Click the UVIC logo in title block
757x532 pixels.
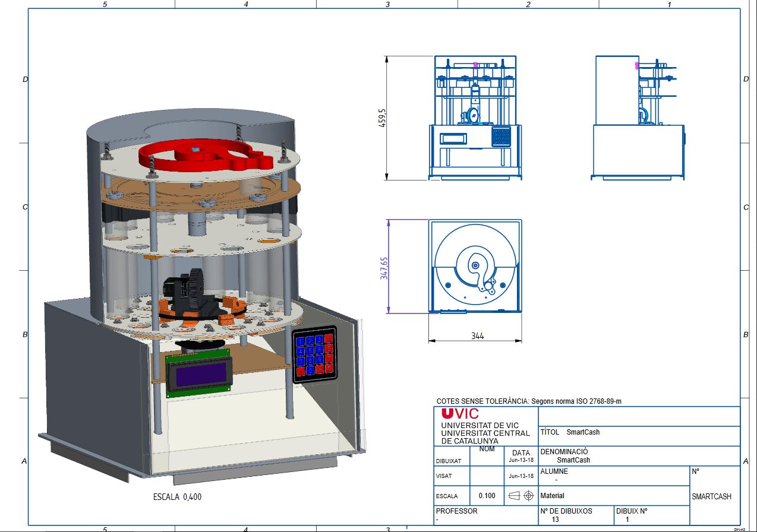(x=460, y=414)
